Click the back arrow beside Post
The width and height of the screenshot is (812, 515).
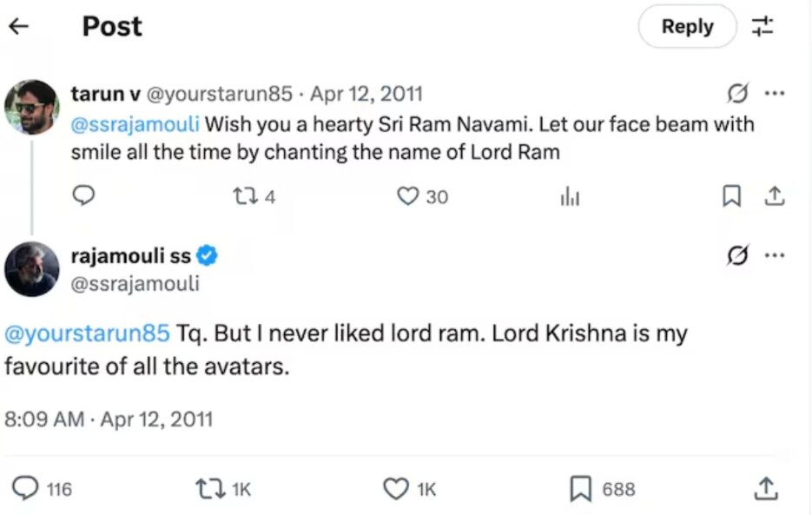[18, 26]
